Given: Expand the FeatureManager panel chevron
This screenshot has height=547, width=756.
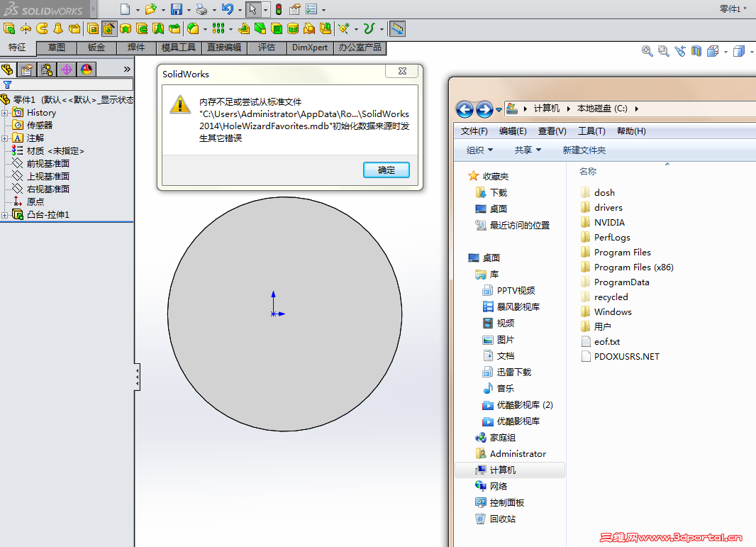Looking at the screenshot, I should point(127,70).
